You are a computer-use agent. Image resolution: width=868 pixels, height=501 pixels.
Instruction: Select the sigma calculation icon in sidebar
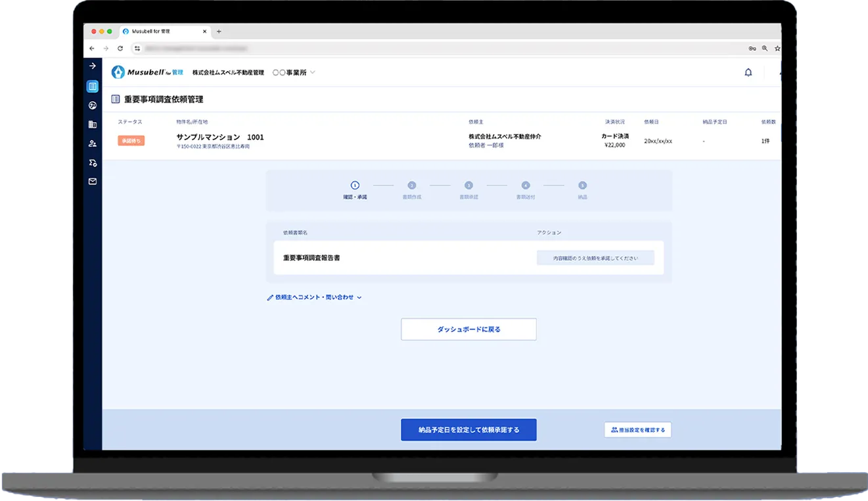[92, 162]
